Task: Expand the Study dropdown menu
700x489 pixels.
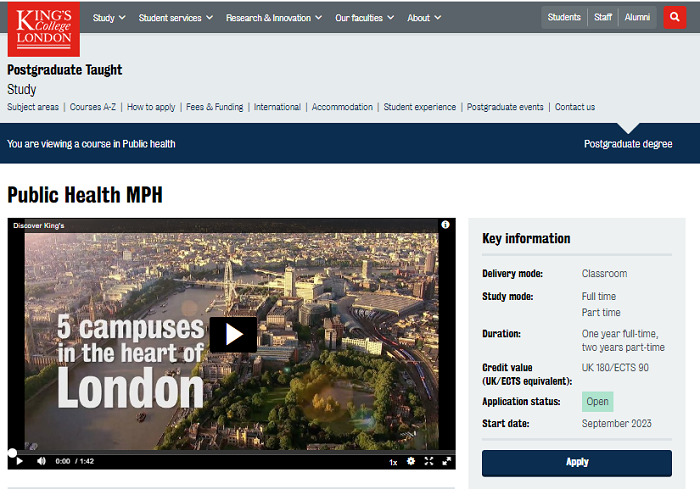Action: pyautogui.click(x=109, y=17)
